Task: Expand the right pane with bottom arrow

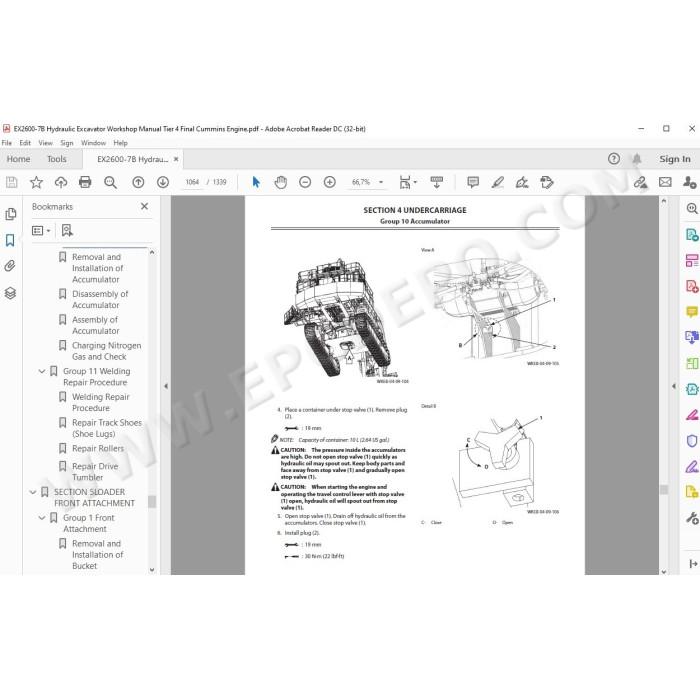Action: (x=693, y=564)
